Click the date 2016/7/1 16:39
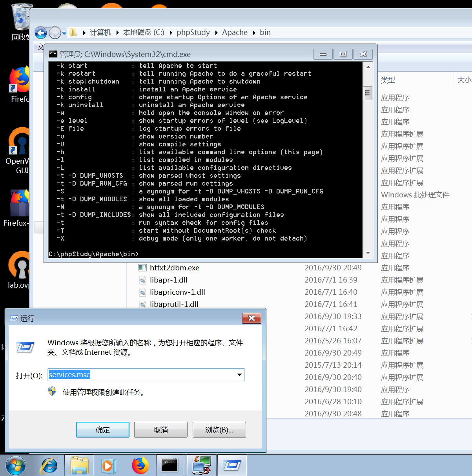 click(x=331, y=280)
